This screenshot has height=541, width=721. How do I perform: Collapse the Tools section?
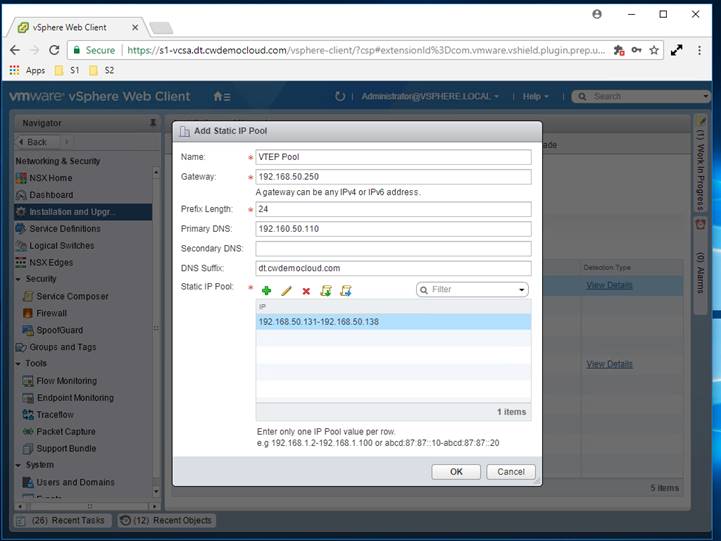18,364
